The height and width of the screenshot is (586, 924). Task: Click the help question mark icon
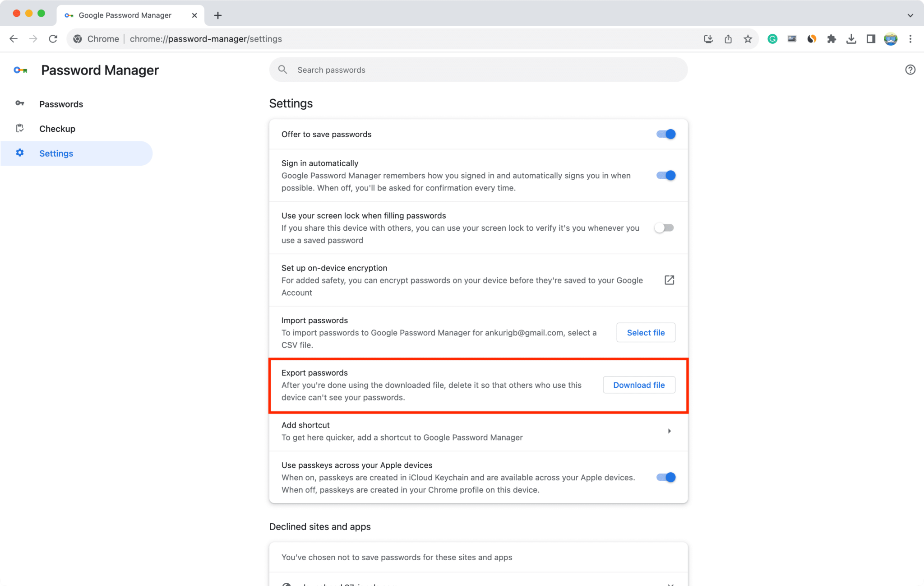[x=910, y=70]
